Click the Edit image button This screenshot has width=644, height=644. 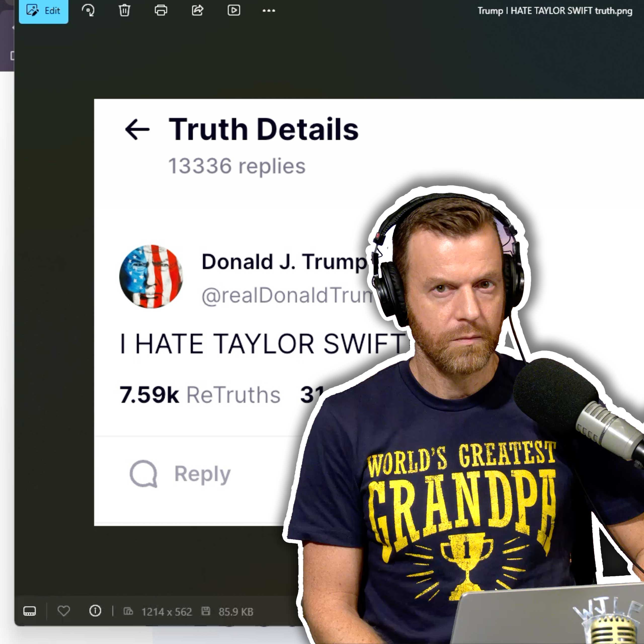point(43,11)
